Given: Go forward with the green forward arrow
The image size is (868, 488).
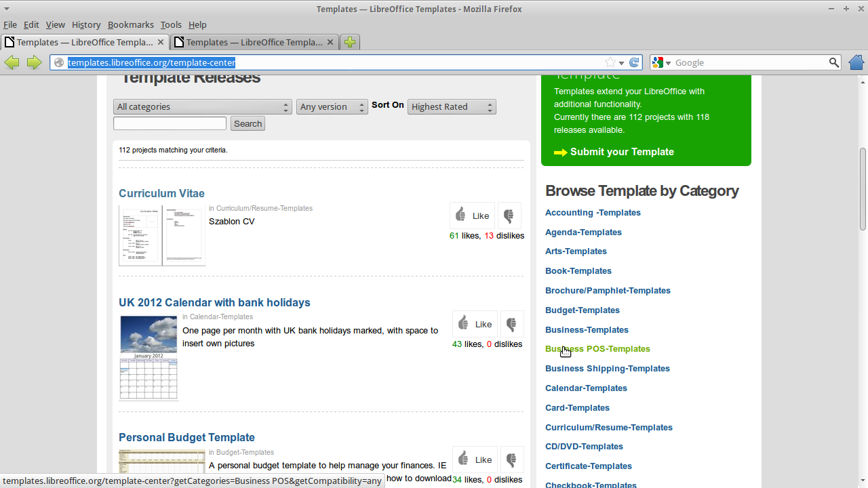Looking at the screenshot, I should [34, 62].
